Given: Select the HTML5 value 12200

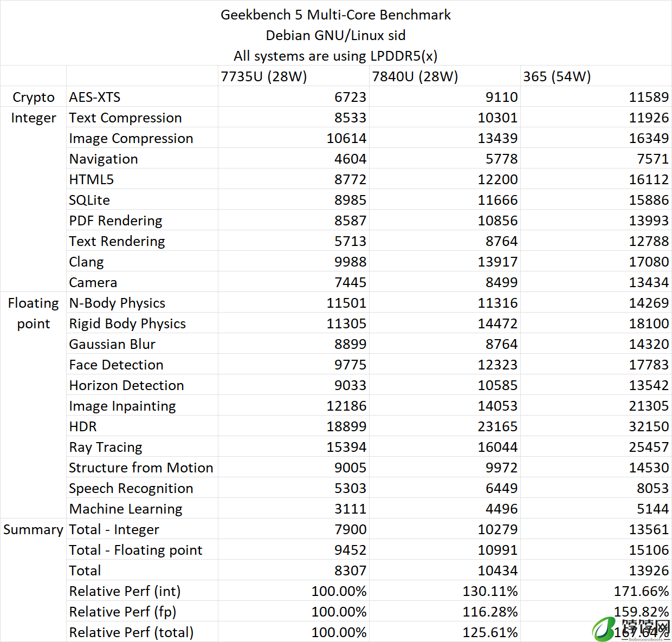Looking at the screenshot, I should tap(497, 179).
